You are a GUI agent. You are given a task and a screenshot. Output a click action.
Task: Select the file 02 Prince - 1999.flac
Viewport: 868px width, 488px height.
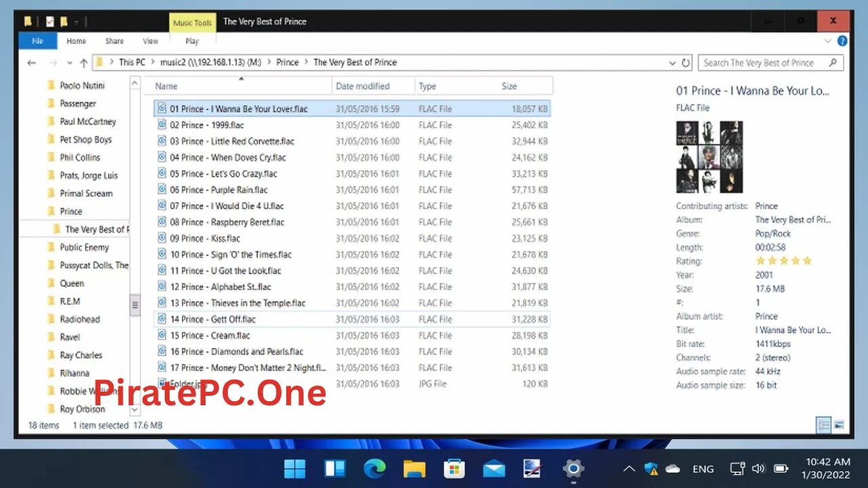[352, 125]
